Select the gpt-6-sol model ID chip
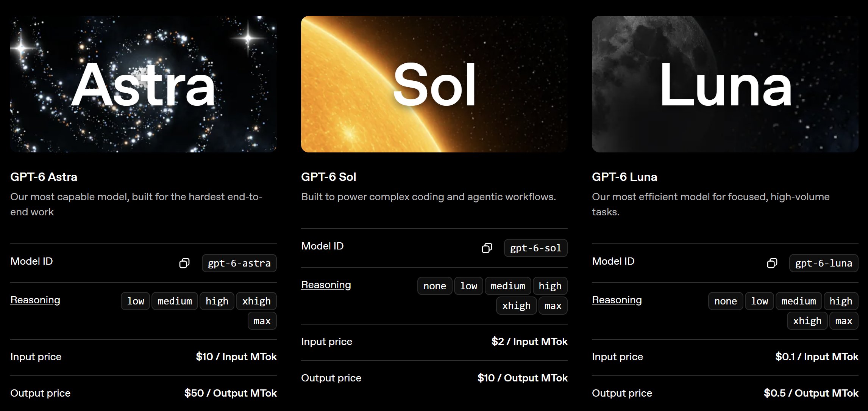This screenshot has width=868, height=411. point(536,248)
